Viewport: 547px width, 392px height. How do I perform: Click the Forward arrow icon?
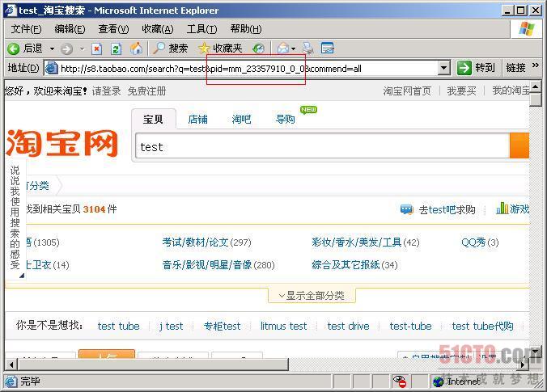click(66, 49)
